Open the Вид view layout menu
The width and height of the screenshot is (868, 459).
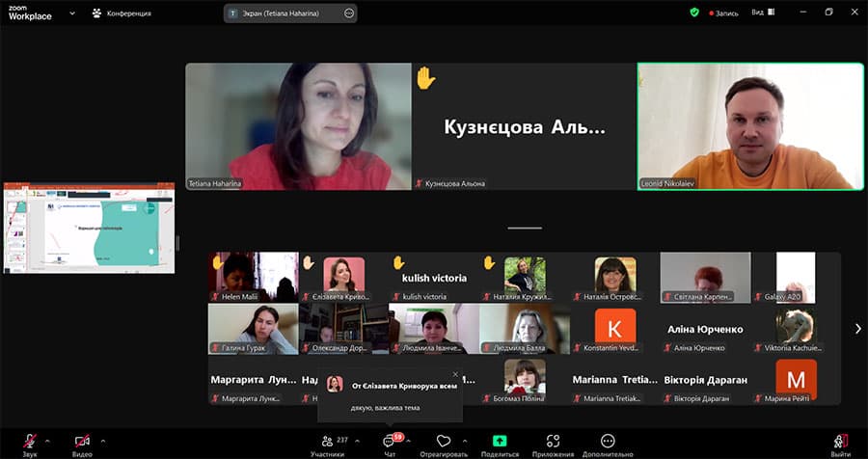761,13
